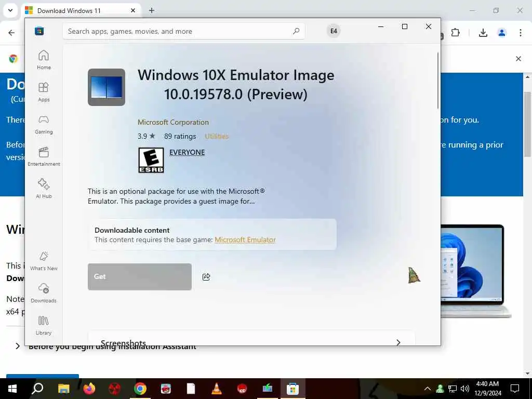Screen dimensions: 532x399
Task: Open File Explorer from taskbar
Action: tap(63, 389)
